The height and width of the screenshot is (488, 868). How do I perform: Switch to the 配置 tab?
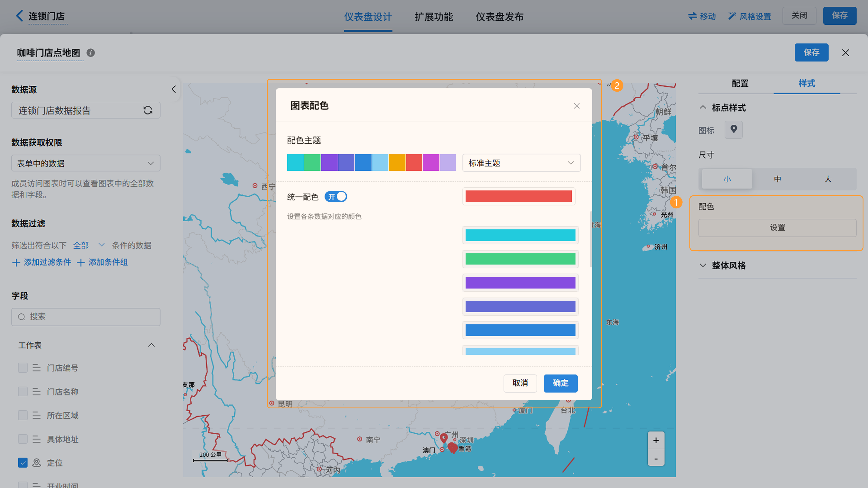coord(740,84)
